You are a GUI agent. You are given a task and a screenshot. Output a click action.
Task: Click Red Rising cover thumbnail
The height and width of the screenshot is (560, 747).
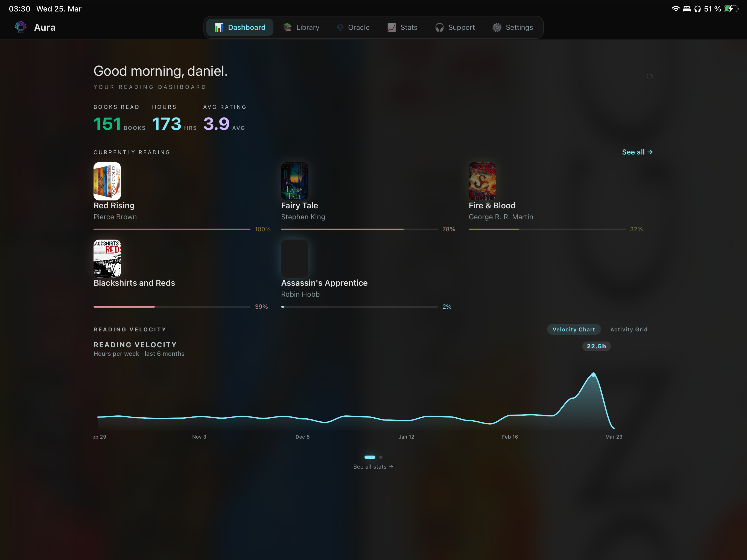[x=107, y=181]
